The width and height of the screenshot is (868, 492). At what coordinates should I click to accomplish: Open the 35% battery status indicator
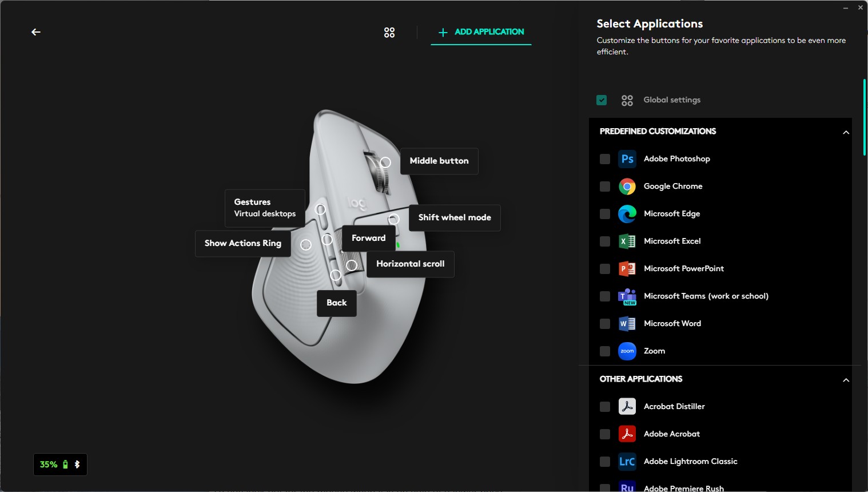[x=60, y=465]
